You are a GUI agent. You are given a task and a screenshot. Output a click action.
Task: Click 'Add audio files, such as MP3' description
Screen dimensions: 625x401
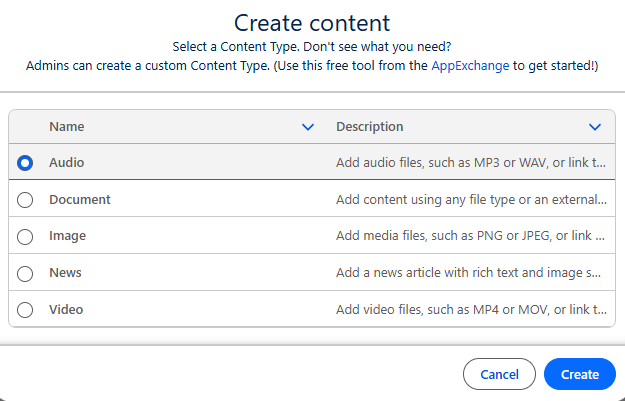click(471, 163)
